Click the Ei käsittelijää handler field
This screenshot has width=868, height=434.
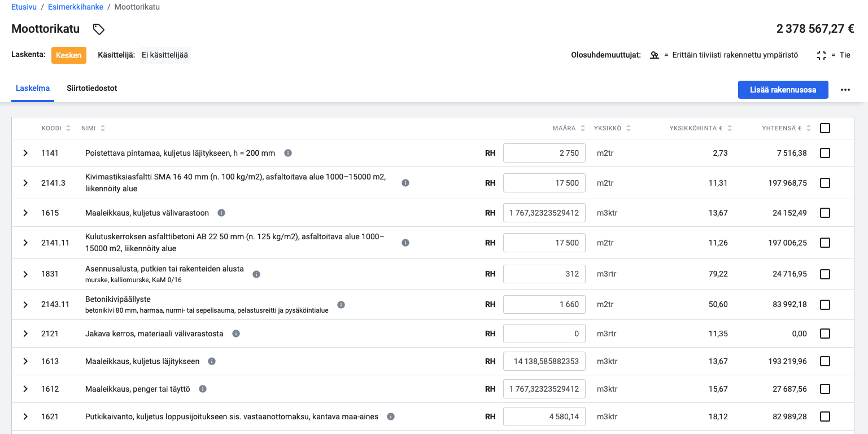(165, 55)
